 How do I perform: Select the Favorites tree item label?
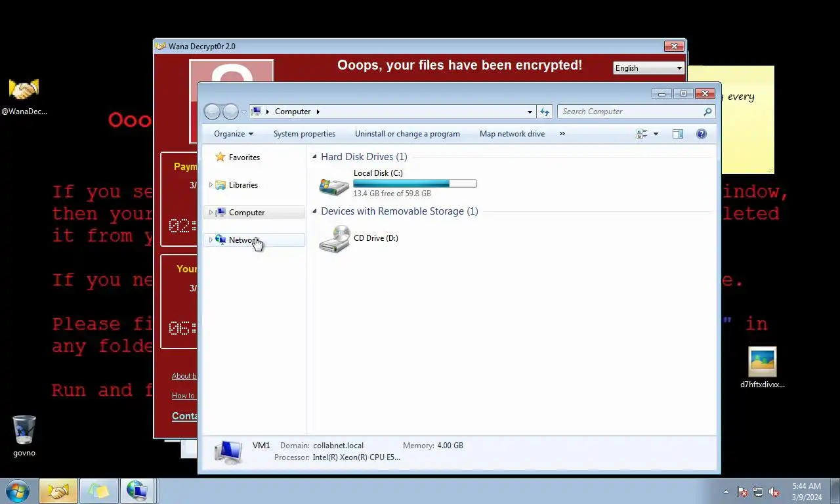(244, 157)
